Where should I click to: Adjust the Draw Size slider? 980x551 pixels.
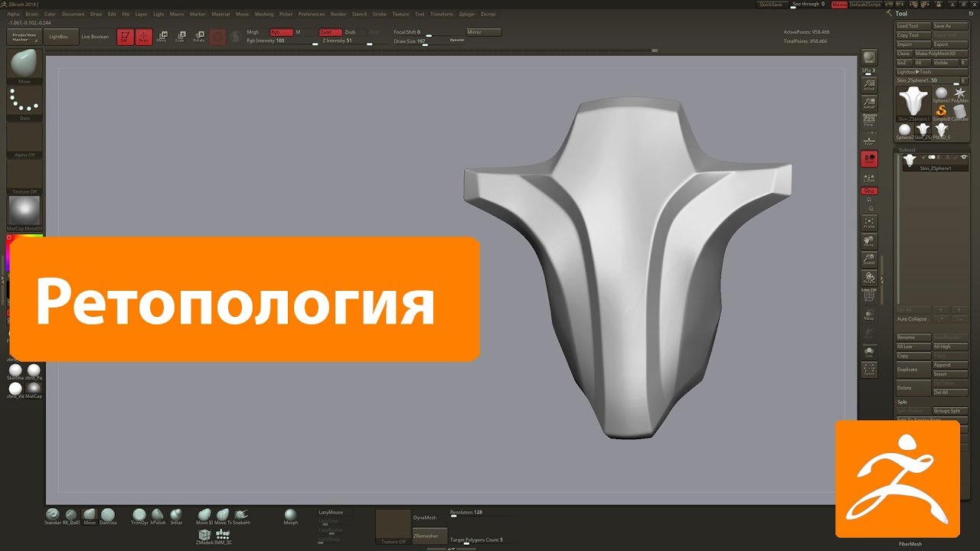(x=428, y=41)
